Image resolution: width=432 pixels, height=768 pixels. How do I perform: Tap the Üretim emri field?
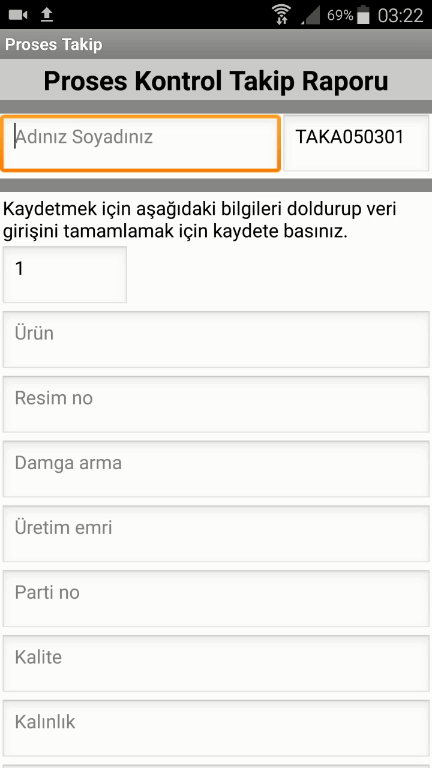point(216,533)
